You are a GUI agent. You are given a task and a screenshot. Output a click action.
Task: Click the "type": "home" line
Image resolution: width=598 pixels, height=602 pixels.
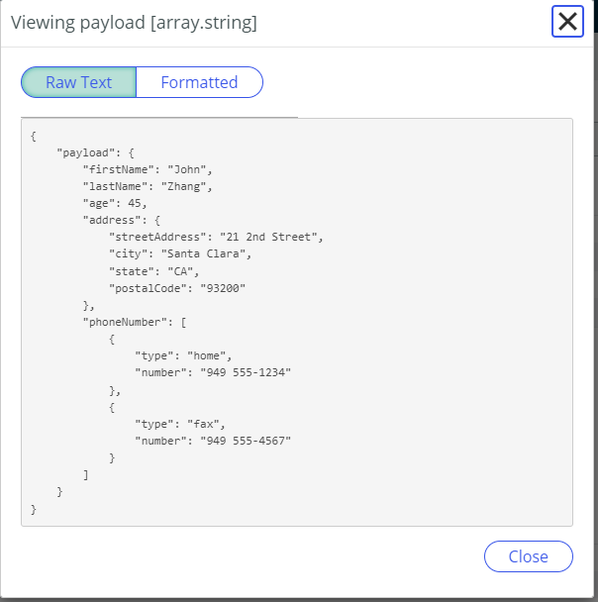pos(183,356)
